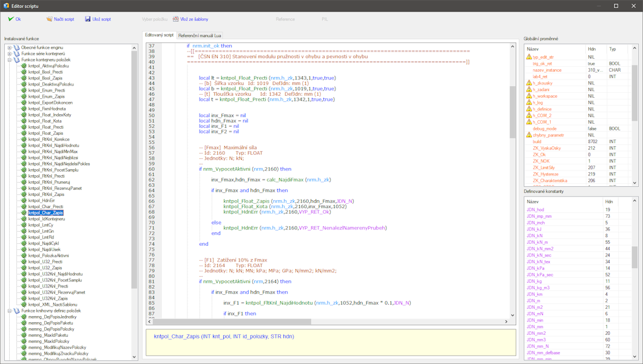
Task: Click the green icon beside kntpol_AktivujPolozku
Action: point(24,66)
